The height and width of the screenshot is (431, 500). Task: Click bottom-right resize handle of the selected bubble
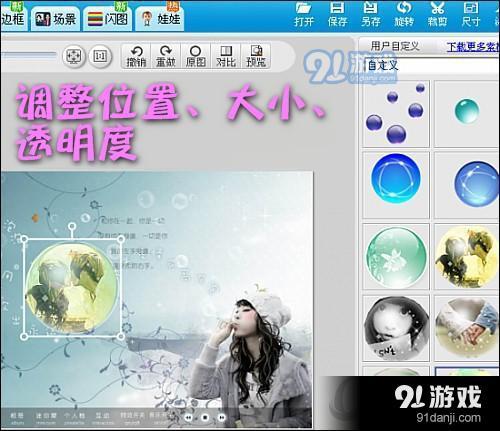click(x=121, y=337)
